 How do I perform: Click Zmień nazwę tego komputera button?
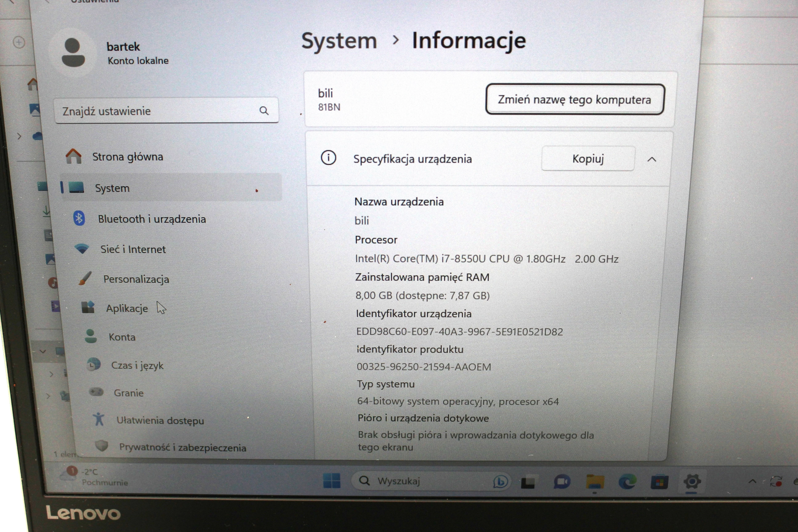tap(575, 99)
